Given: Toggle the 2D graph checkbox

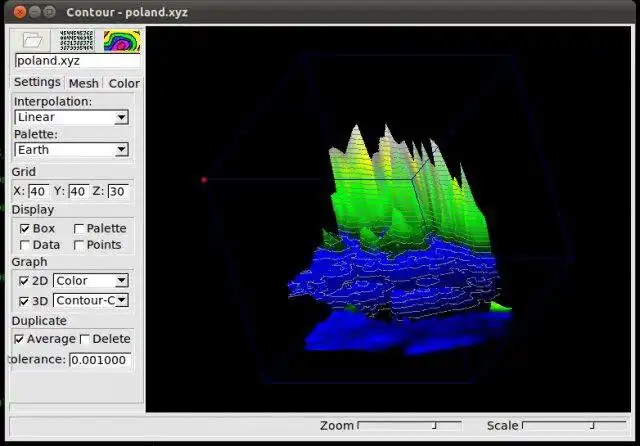Looking at the screenshot, I should coord(24,281).
